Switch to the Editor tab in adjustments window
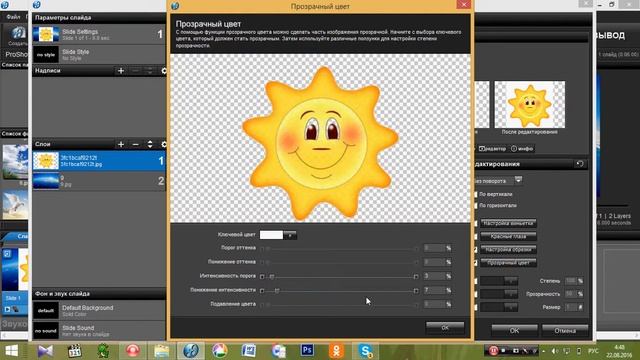The width and height of the screenshot is (640, 360). click(493, 149)
